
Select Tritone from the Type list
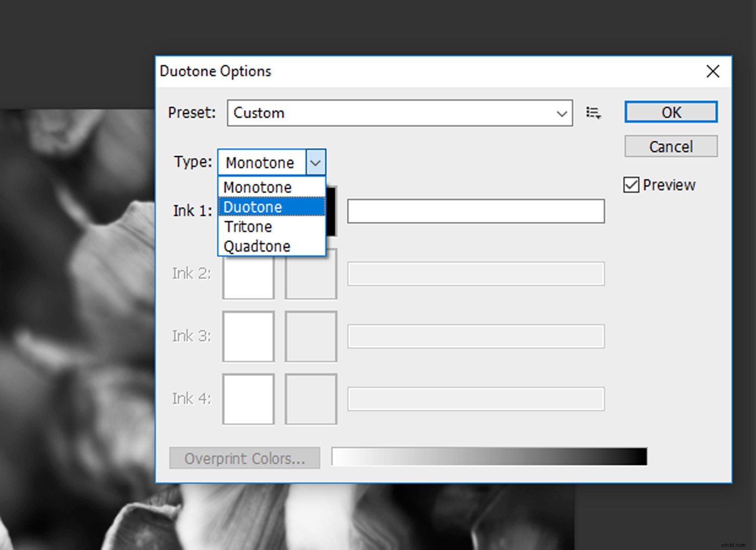coord(272,226)
